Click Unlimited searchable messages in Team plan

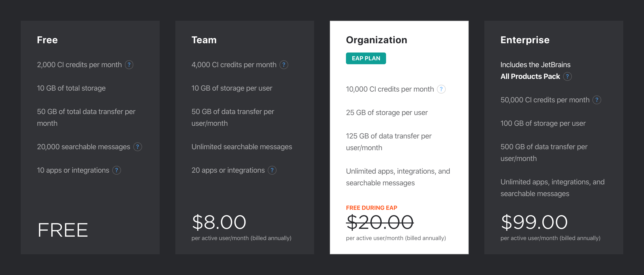(242, 147)
